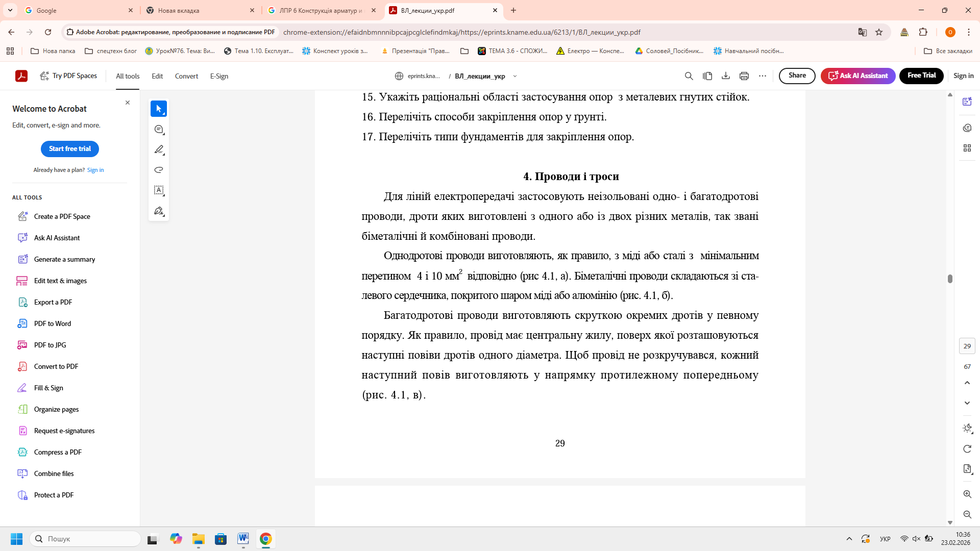980x551 pixels.
Task: Open more options ellipsis in Acrobat toolbar
Action: [x=762, y=76]
